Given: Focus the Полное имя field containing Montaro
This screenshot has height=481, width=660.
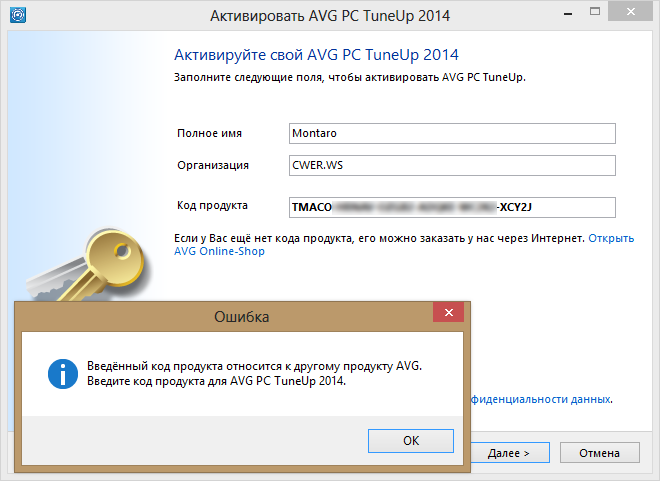Looking at the screenshot, I should pyautogui.click(x=450, y=134).
